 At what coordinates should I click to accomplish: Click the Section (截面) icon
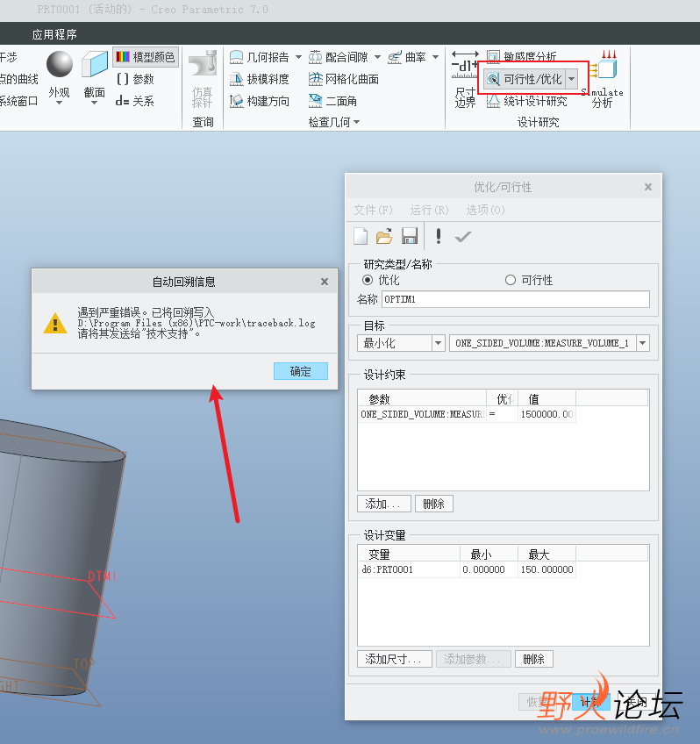(95, 64)
